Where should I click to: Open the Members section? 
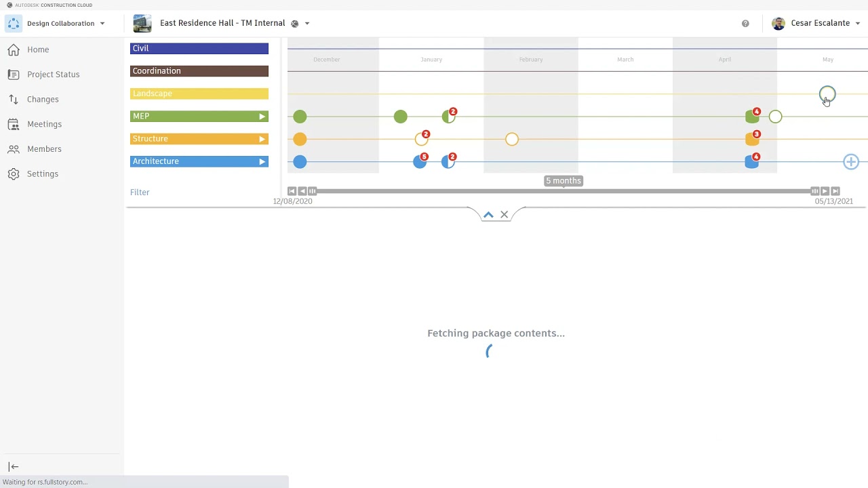44,149
